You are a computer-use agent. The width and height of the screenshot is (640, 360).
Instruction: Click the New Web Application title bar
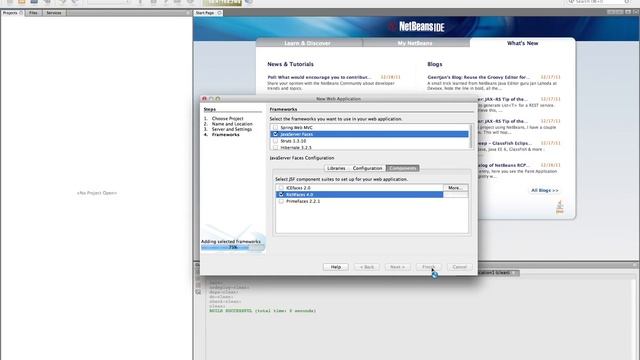click(338, 99)
